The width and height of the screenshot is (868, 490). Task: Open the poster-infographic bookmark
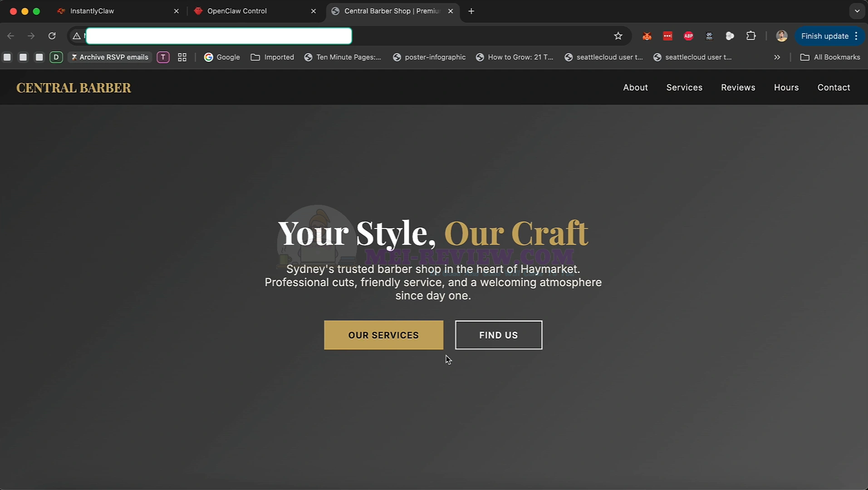429,57
